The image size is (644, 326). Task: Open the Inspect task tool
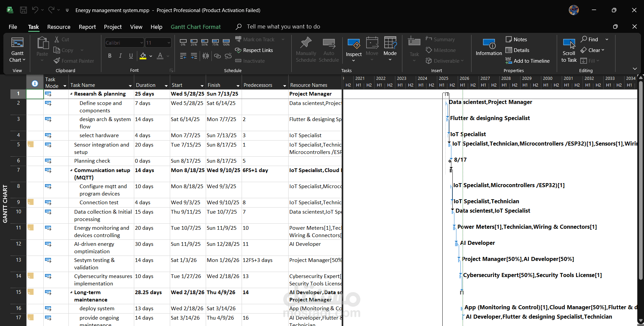click(354, 50)
